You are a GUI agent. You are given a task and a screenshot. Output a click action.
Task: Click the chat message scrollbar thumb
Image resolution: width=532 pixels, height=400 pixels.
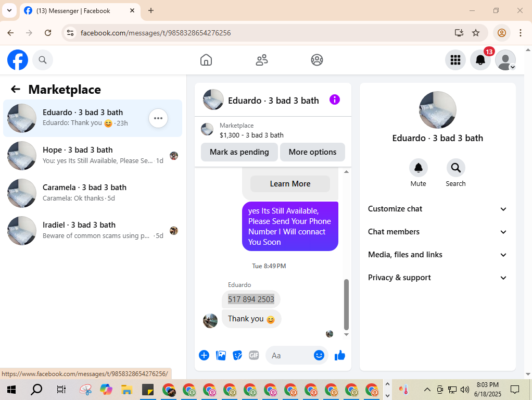346,305
